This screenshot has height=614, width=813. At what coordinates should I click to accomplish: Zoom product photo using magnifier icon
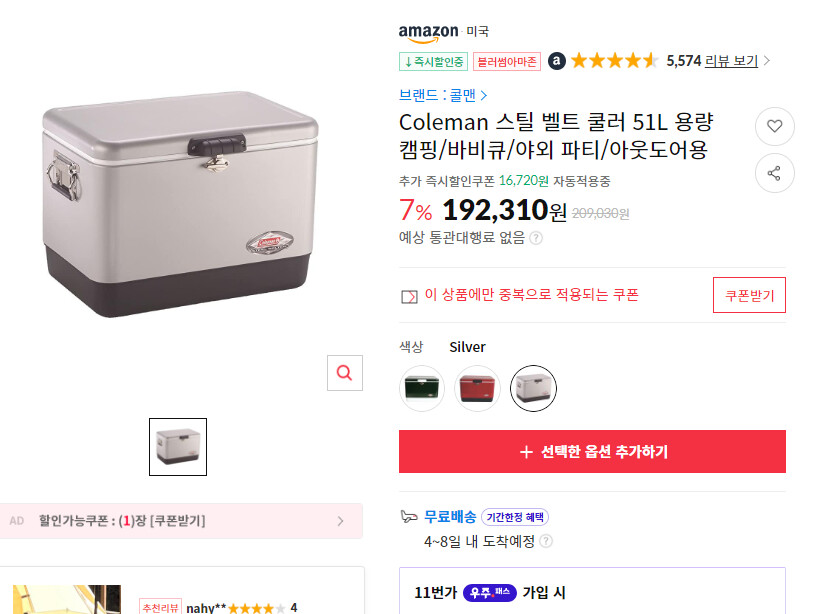click(x=344, y=372)
